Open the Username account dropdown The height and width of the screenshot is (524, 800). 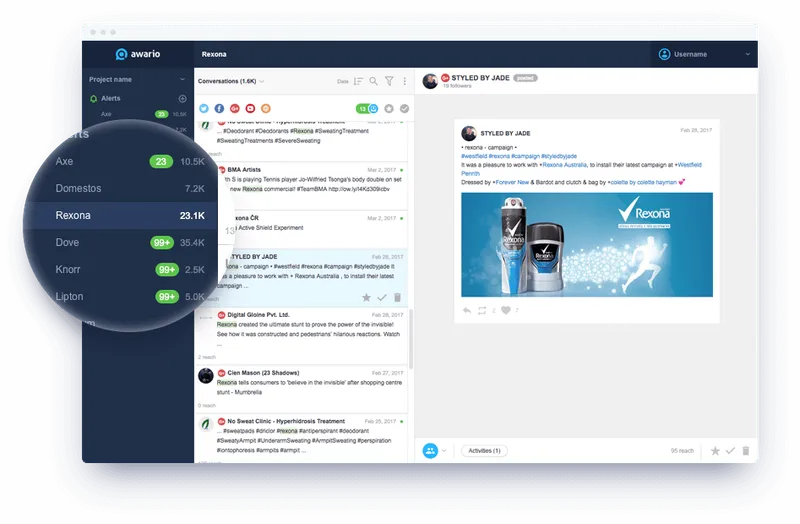[x=704, y=54]
